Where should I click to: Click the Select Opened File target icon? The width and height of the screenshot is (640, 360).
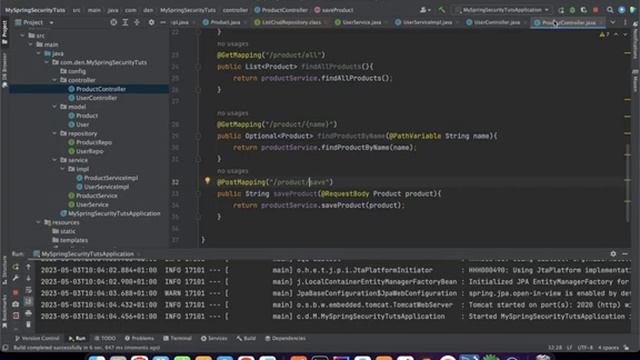113,22
